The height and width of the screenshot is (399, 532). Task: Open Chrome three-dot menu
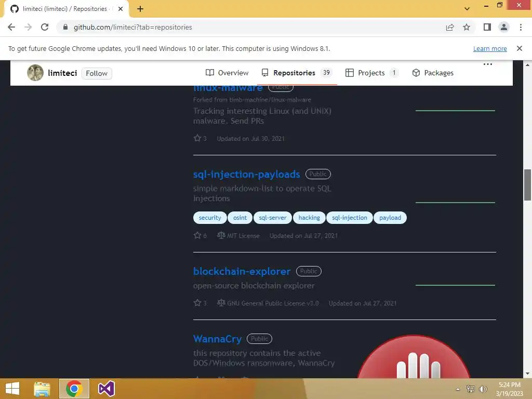click(521, 27)
